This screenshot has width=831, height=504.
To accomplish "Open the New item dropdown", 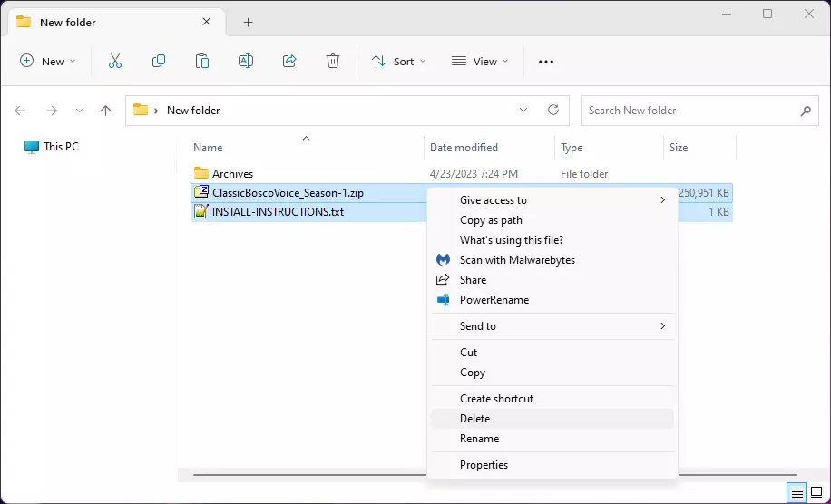I will click(x=48, y=61).
